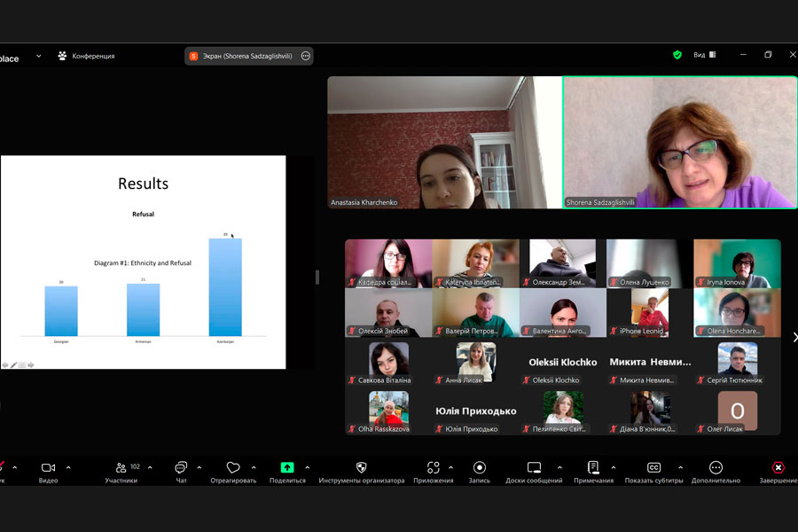Expand arrow next to Отреагировать
Image resolution: width=798 pixels, height=532 pixels.
click(254, 467)
